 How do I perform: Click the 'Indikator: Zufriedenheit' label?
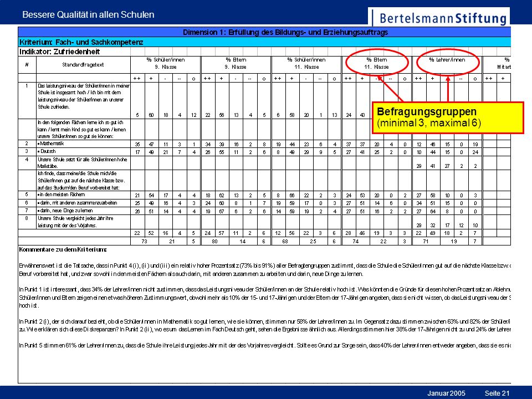point(60,52)
